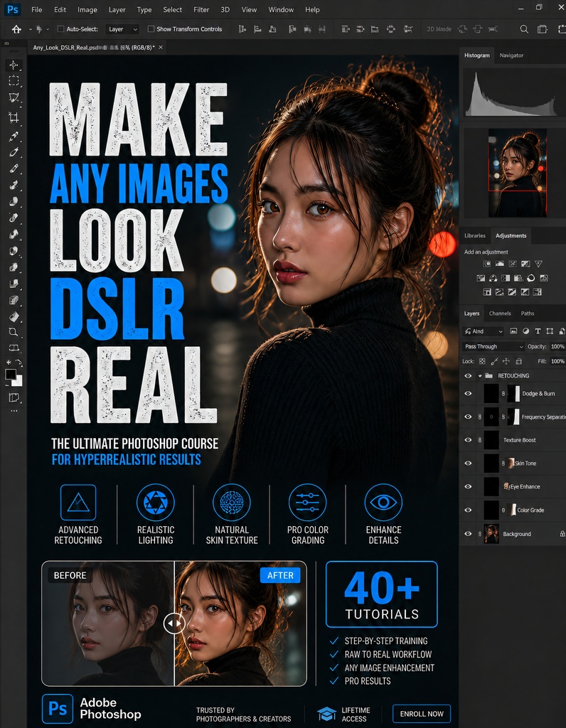
Task: Click the Fill 100% value field
Action: (557, 361)
